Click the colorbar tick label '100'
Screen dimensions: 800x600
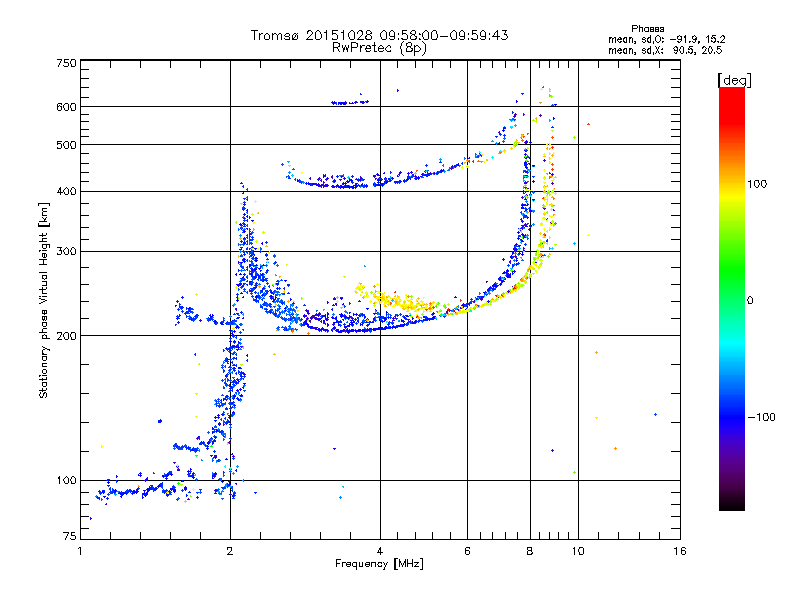757,184
